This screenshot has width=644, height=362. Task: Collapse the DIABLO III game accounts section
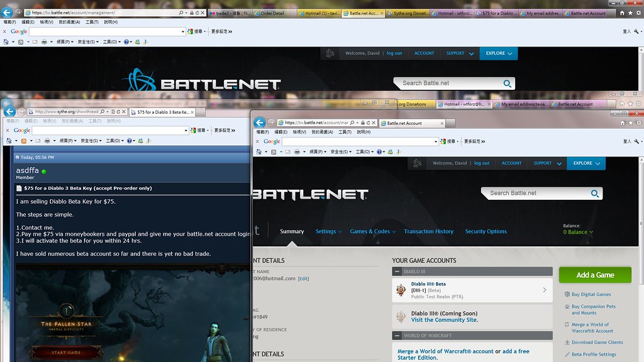[397, 271]
